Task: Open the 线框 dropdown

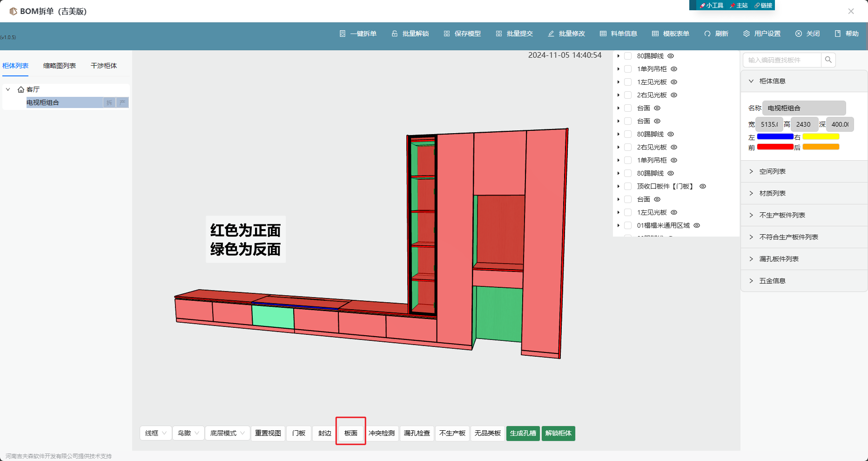Action: (x=155, y=433)
